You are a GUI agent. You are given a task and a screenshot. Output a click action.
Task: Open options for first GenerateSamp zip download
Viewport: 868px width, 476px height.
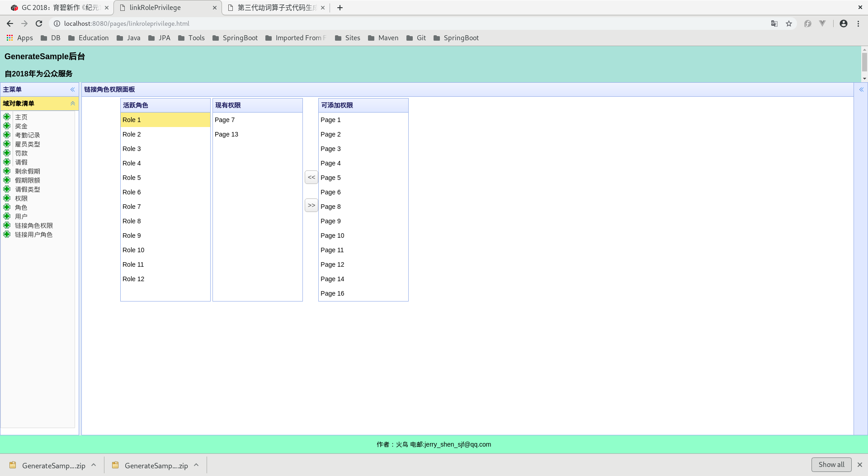(94, 465)
